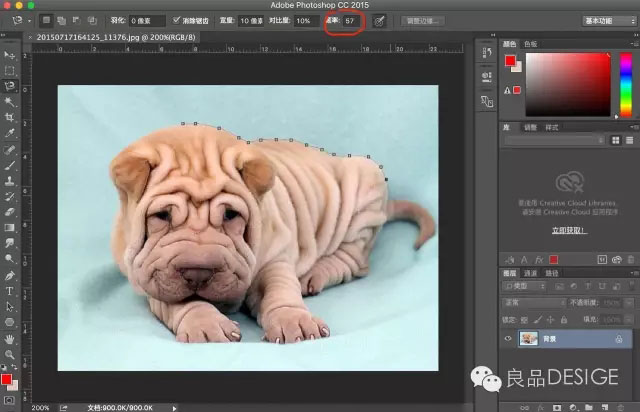This screenshot has width=640, height=412.
Task: Switch to the 色板 swatches tab
Action: (x=530, y=44)
